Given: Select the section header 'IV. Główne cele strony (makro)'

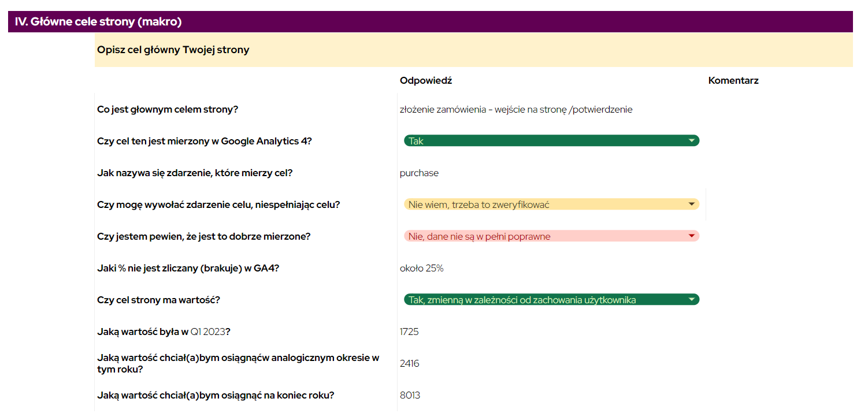Looking at the screenshot, I should (x=431, y=22).
